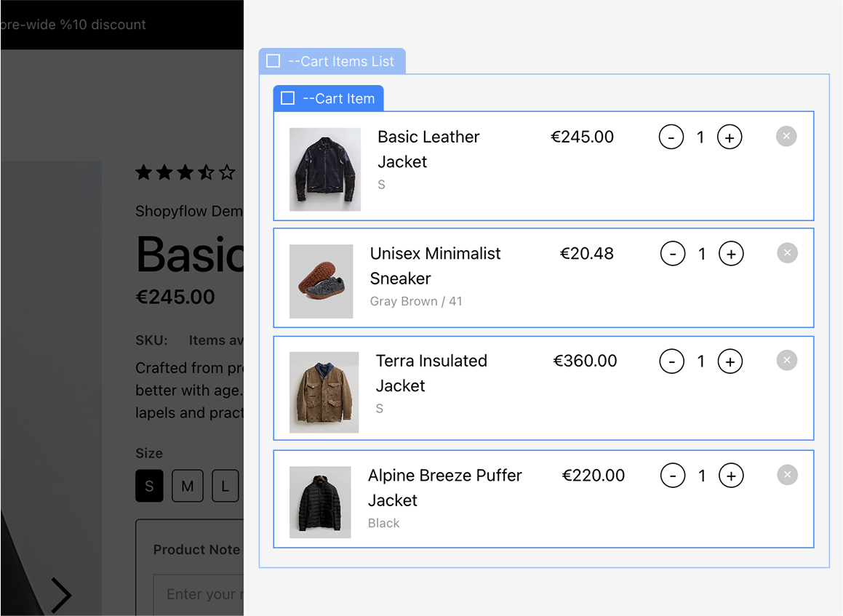Screen dimensions: 843x616
Task: Remove Alpine Breeze Puffer Jacket from cart
Action: pos(787,475)
